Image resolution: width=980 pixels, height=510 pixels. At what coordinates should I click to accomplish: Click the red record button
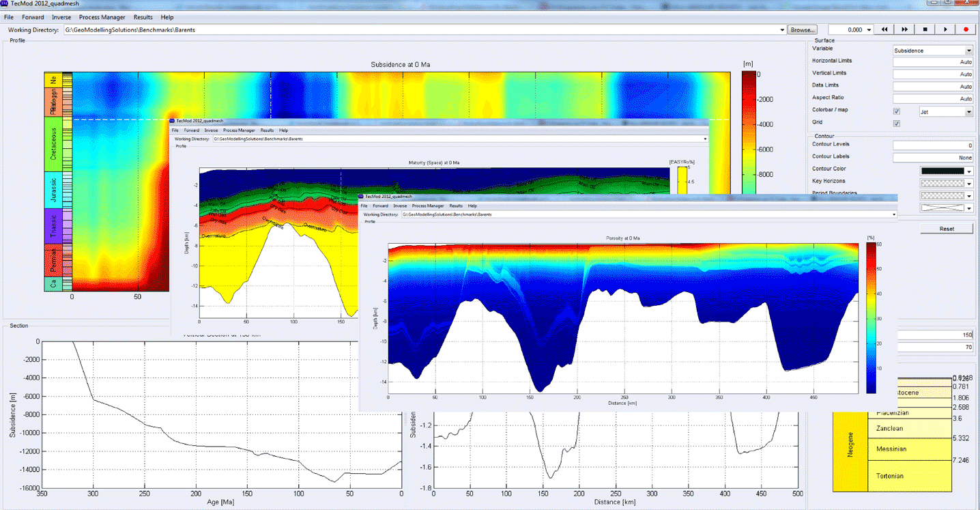click(966, 30)
